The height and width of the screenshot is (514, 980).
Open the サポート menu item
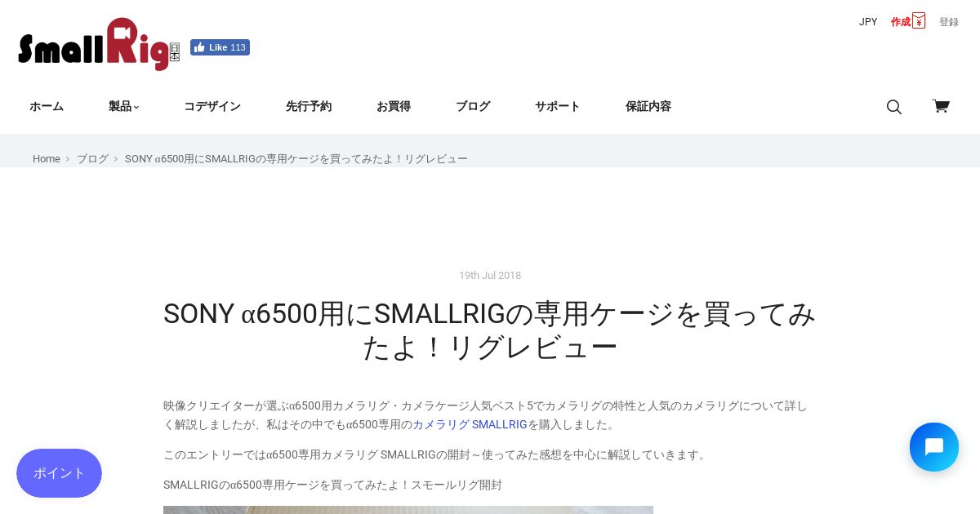pyautogui.click(x=558, y=106)
